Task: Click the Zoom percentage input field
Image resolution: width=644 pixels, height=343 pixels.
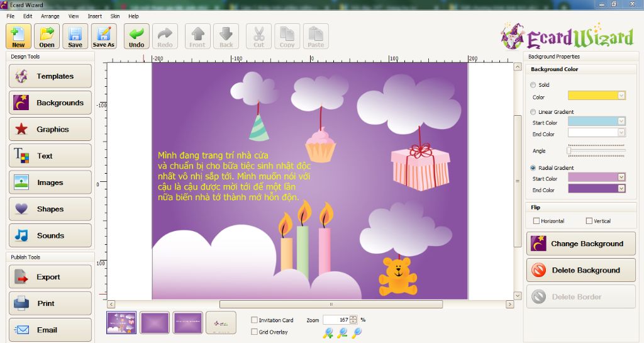Action: pos(336,320)
